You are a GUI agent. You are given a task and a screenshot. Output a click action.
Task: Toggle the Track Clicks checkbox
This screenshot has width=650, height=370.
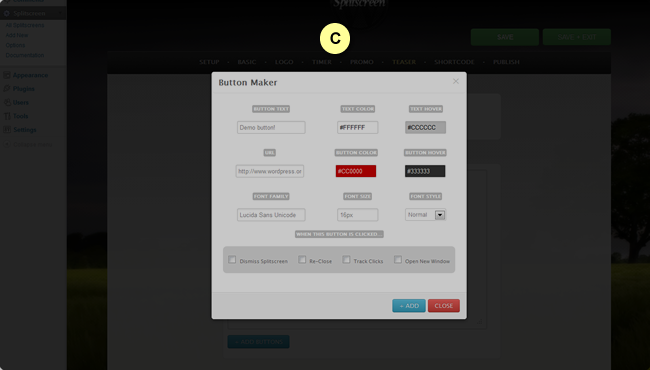(x=346, y=259)
